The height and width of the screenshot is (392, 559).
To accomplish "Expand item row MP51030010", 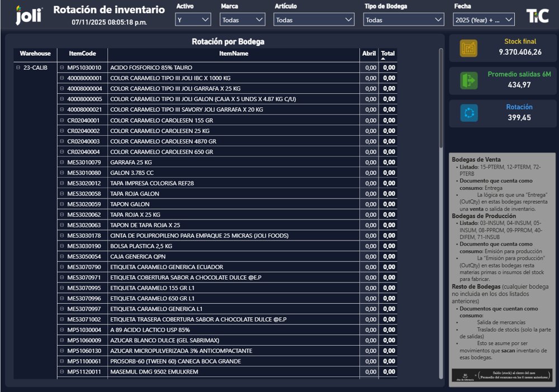I will point(62,68).
